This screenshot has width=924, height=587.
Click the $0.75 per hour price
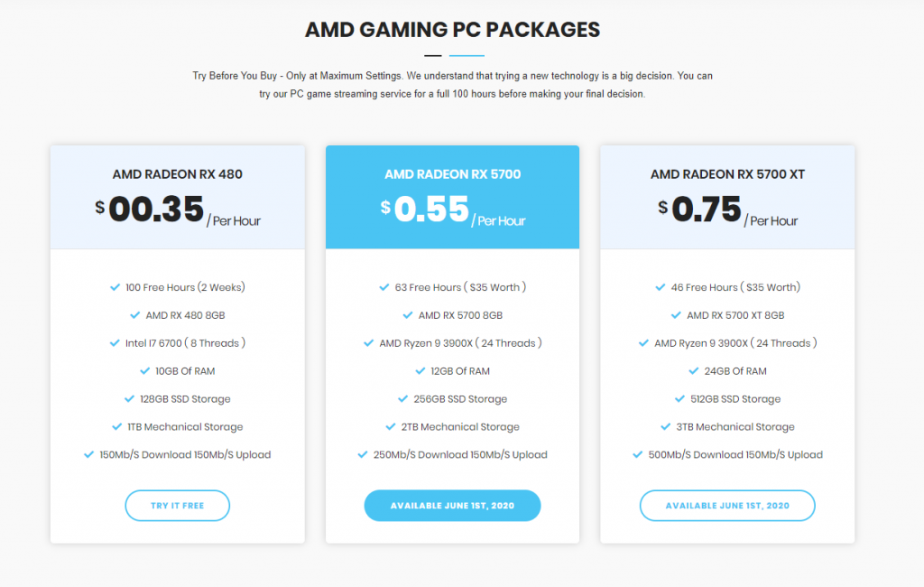click(x=728, y=210)
